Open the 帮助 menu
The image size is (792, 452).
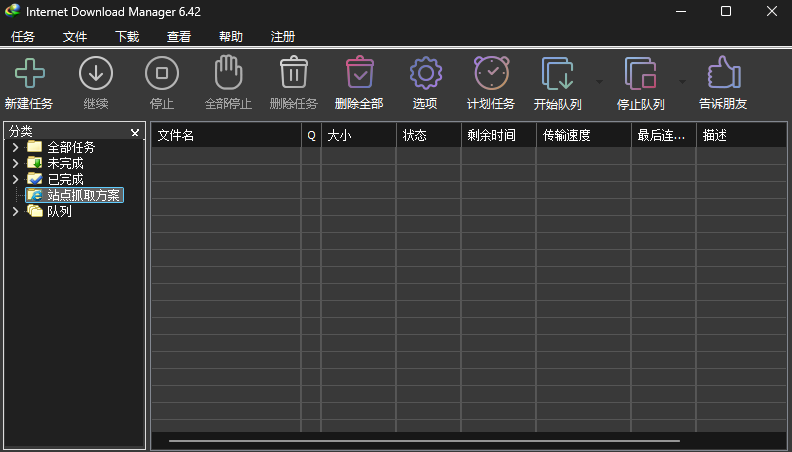pos(231,36)
